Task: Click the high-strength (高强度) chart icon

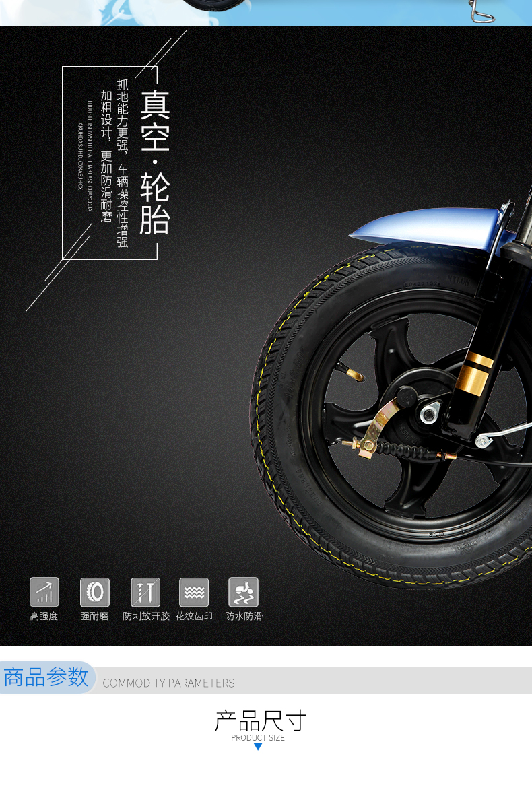Action: pos(44,593)
